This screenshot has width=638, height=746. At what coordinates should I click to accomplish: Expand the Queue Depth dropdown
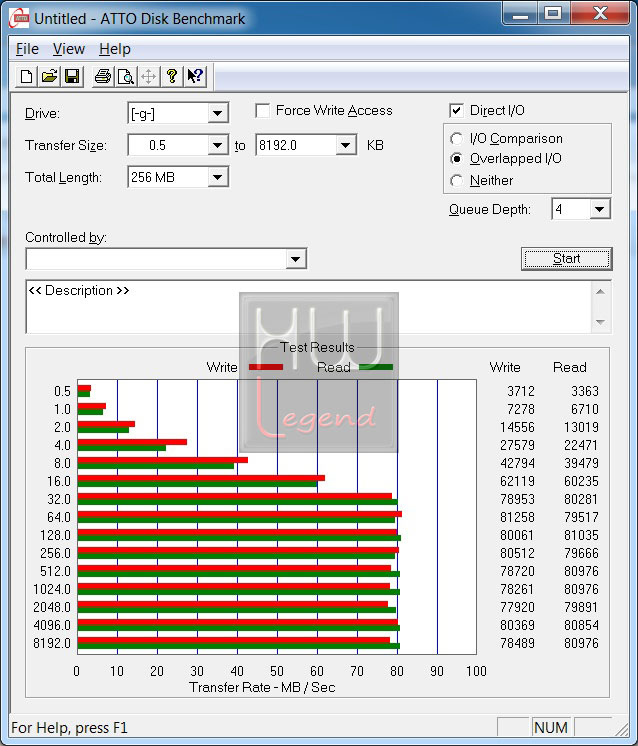[x=600, y=209]
